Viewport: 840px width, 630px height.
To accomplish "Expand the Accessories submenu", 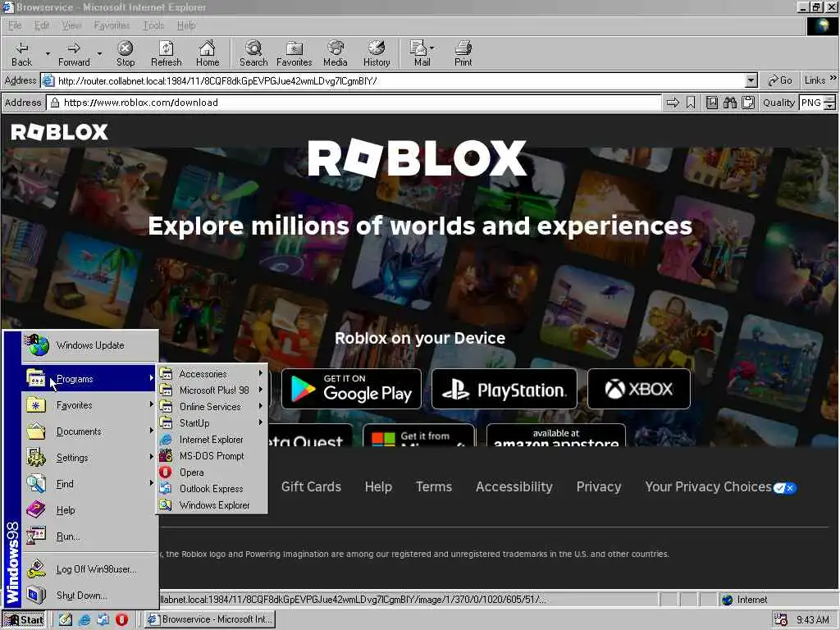I will pyautogui.click(x=212, y=374).
